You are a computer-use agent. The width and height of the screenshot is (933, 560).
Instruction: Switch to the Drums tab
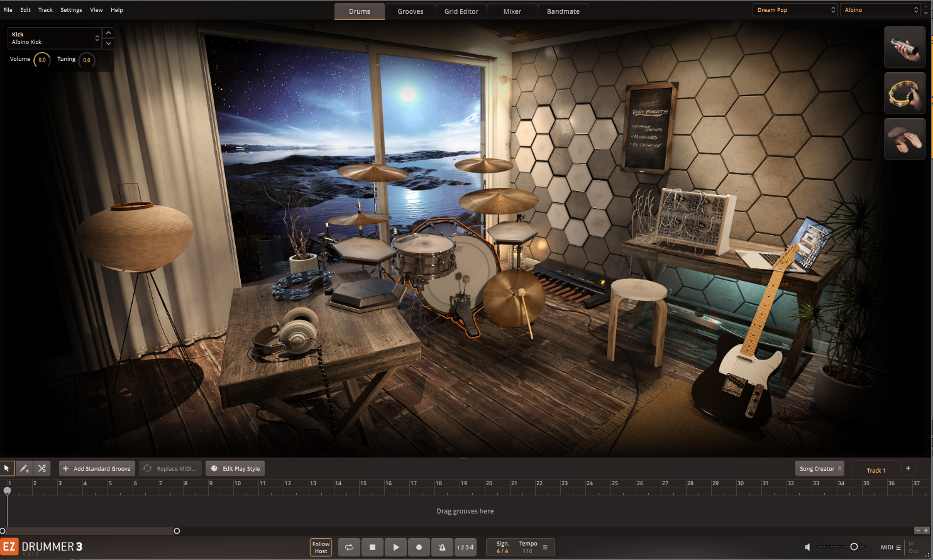click(360, 11)
